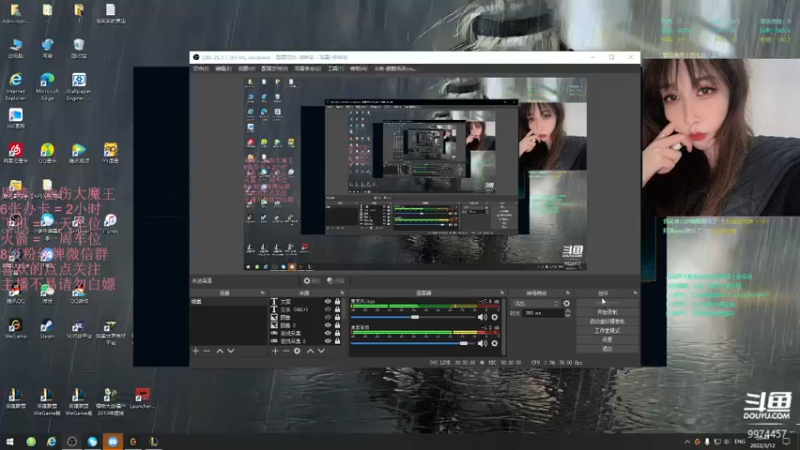Image resolution: width=800 pixels, height=450 pixels.
Task: Open the Internet Explorer desktop icon
Action: tap(15, 87)
